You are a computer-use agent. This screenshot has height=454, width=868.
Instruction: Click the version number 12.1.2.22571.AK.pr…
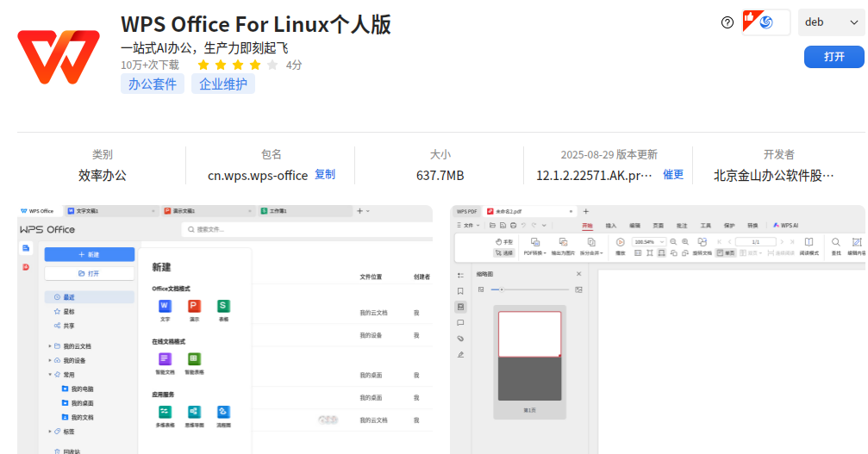click(x=594, y=176)
